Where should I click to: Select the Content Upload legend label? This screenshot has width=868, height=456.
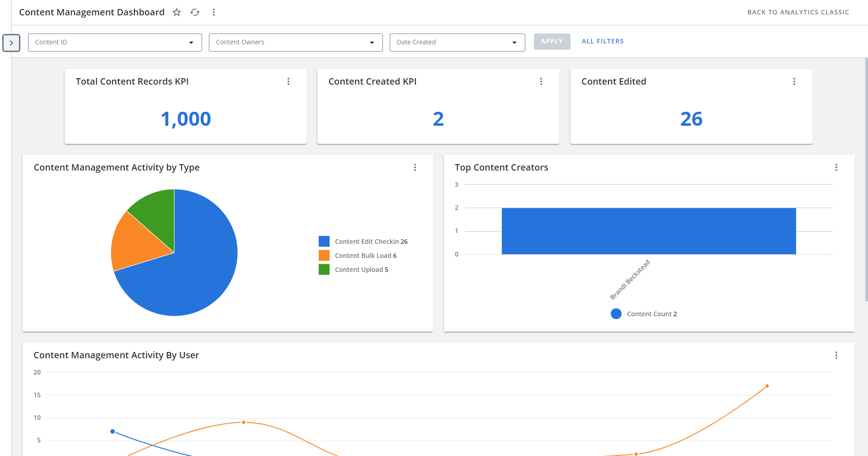(x=362, y=270)
